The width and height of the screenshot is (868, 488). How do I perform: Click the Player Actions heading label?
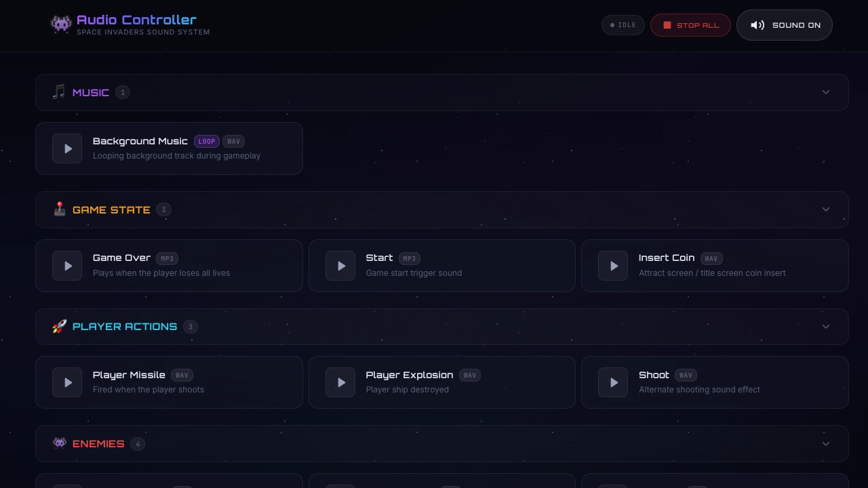(x=125, y=327)
